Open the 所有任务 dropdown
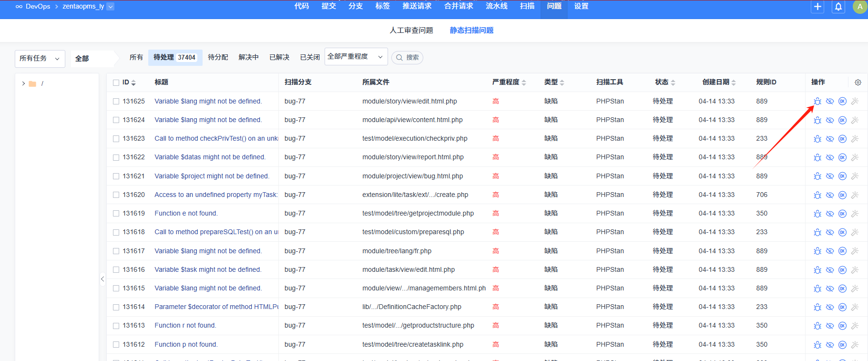The width and height of the screenshot is (868, 361). click(40, 58)
